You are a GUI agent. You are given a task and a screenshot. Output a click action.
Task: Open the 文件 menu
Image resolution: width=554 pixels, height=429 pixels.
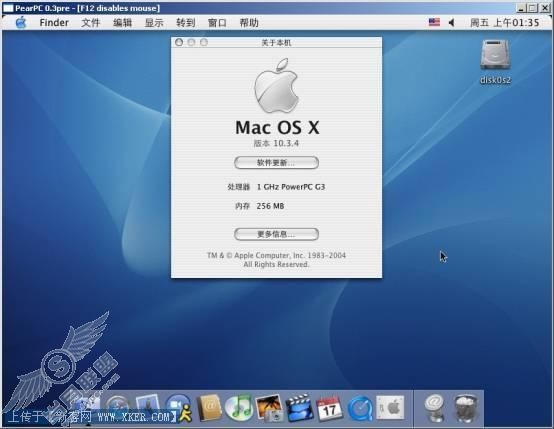click(x=91, y=23)
